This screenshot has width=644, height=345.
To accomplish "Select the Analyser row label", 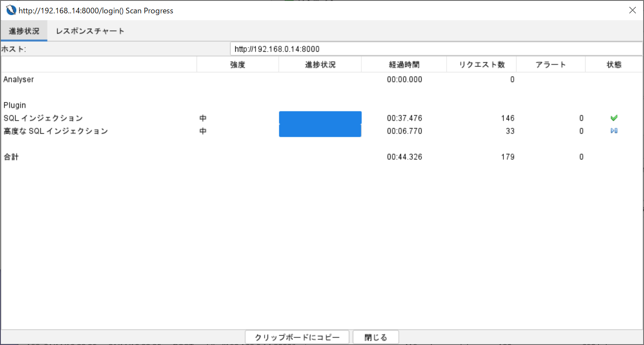I will [x=18, y=79].
